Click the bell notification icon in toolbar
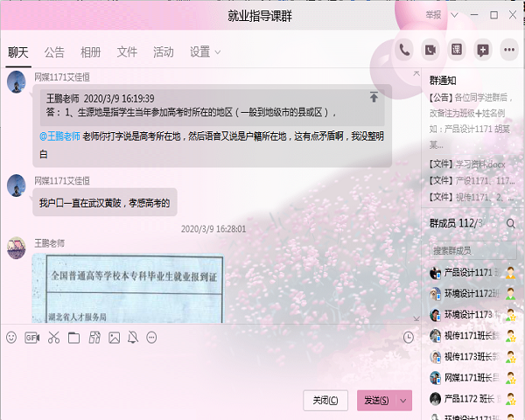The height and width of the screenshot is (420, 525). pos(133,338)
